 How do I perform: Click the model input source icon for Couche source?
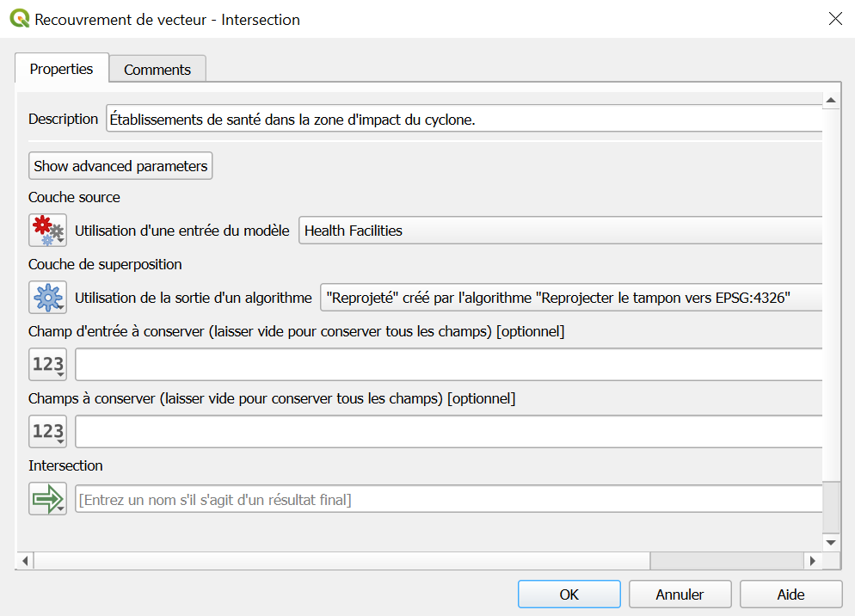tap(47, 231)
